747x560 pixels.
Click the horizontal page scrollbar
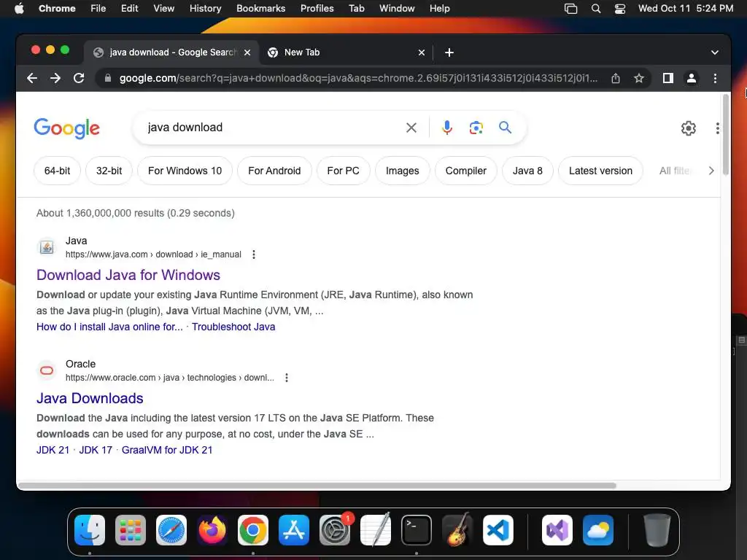click(317, 486)
